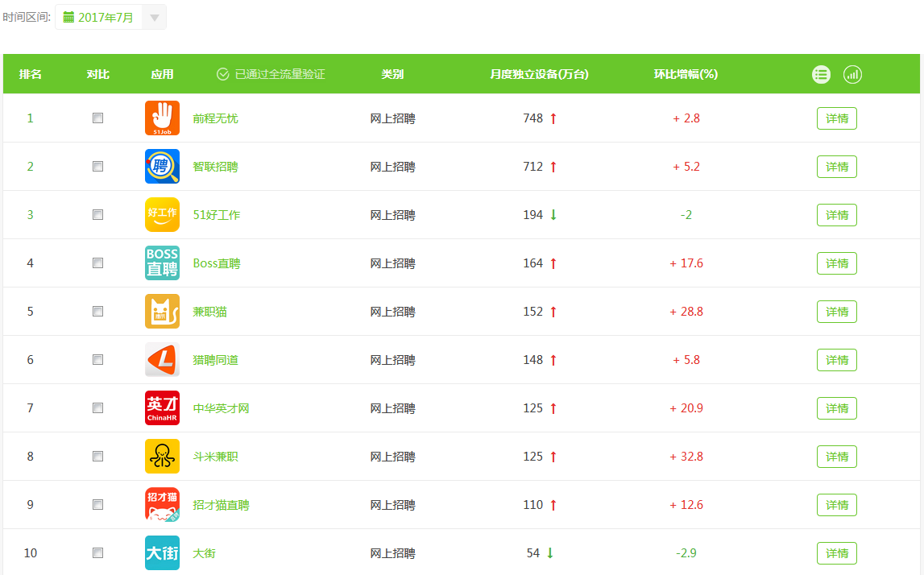Open 详情 for 大街

click(x=837, y=553)
